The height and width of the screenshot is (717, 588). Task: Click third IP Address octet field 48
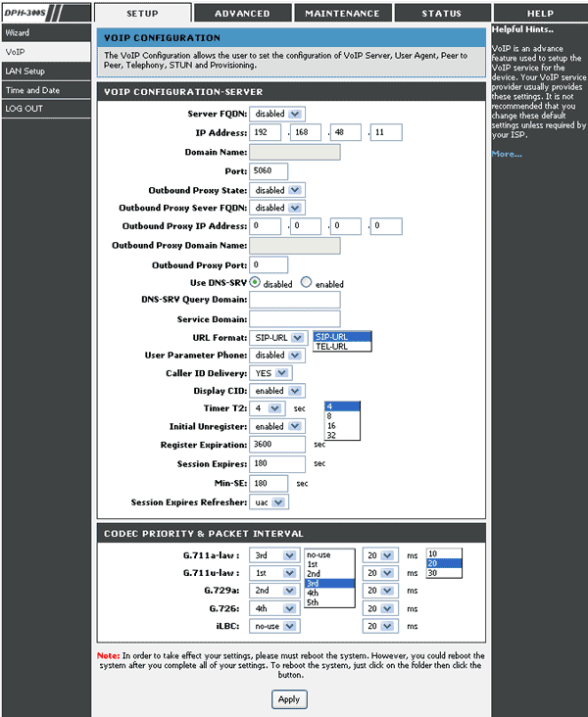pos(346,132)
